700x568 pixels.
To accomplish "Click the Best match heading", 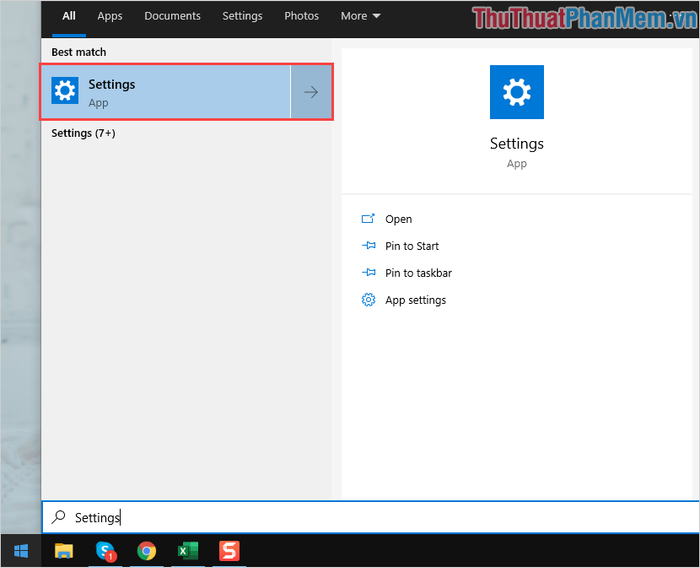I will (x=79, y=52).
